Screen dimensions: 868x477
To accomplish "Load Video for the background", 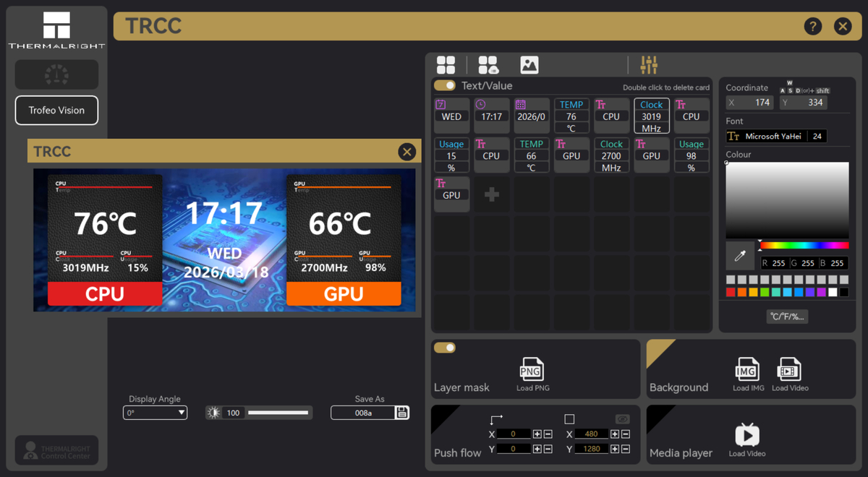I will (789, 374).
